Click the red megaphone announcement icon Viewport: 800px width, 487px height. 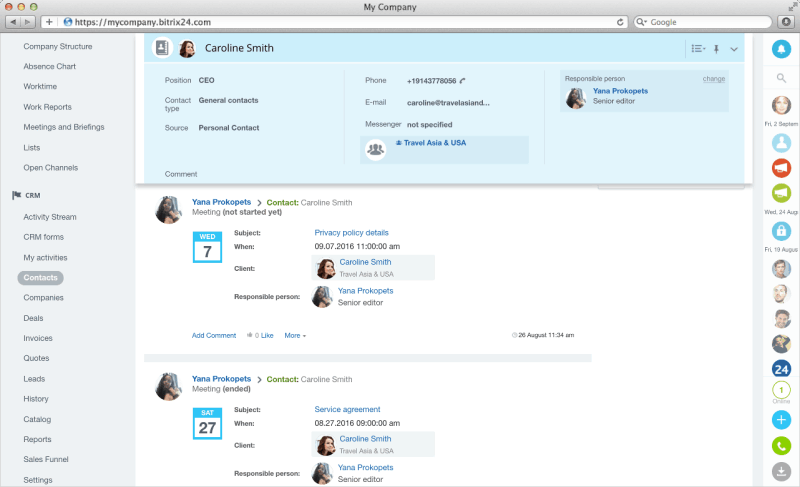click(x=781, y=168)
